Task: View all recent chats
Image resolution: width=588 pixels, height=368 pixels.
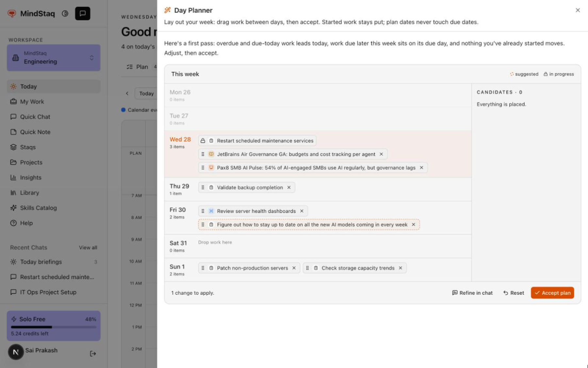Action: pyautogui.click(x=88, y=248)
